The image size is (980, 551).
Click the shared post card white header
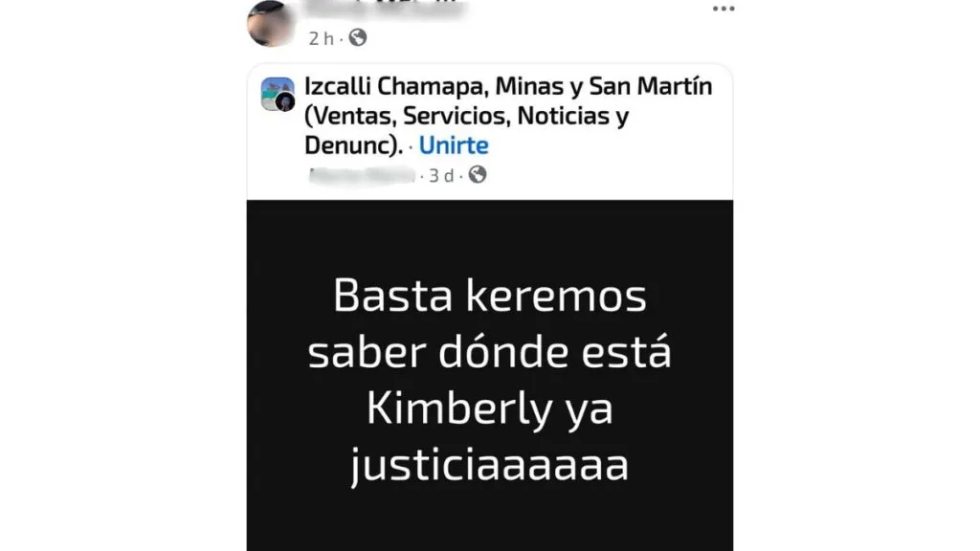tap(490, 132)
